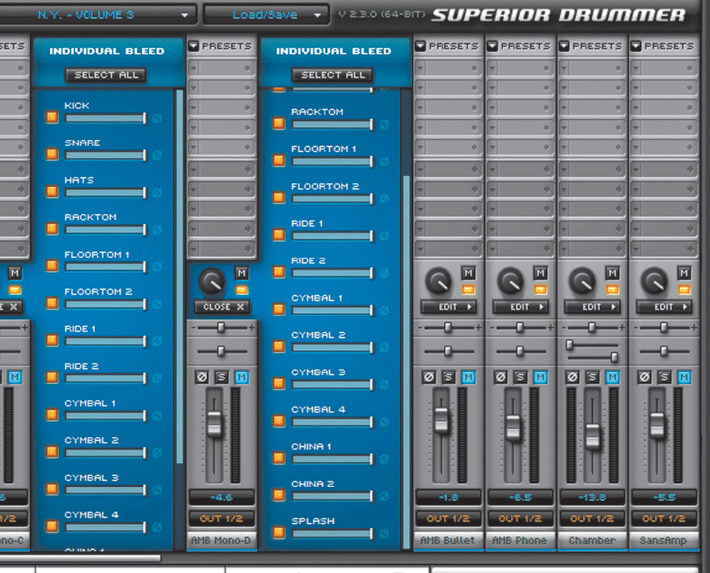The image size is (710, 573).
Task: Click vertical scrollbar of the SPLASH bleed list
Action: [x=406, y=362]
